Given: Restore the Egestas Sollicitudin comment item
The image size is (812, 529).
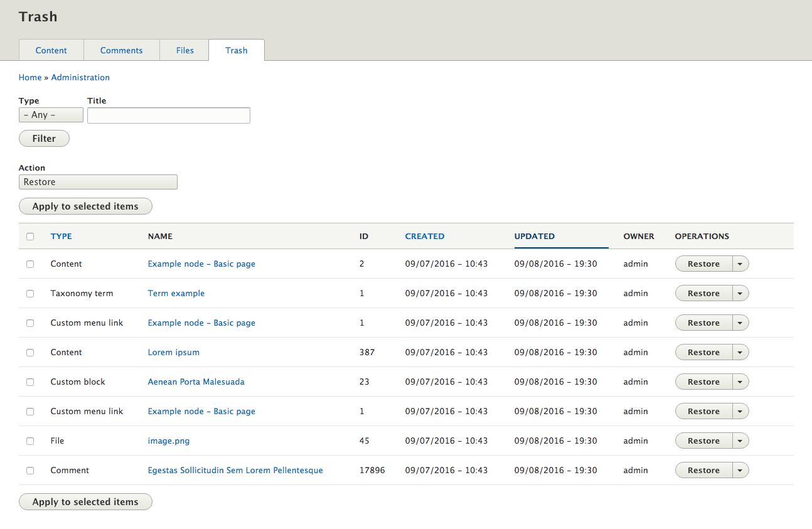Looking at the screenshot, I should click(703, 471).
